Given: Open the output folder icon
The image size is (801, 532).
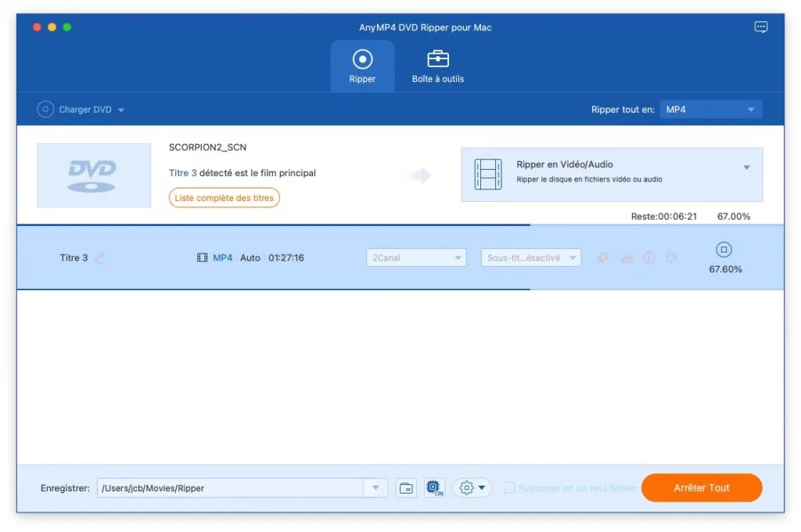Looking at the screenshot, I should point(406,488).
